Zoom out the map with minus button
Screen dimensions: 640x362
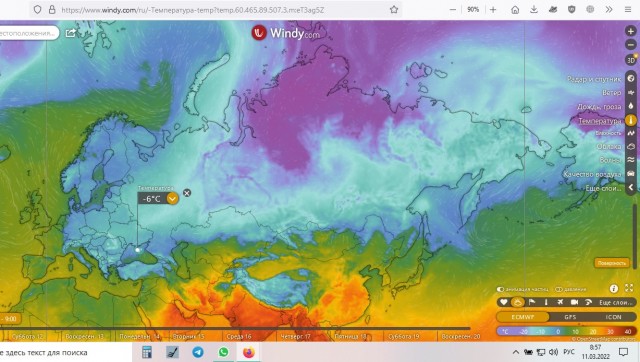click(x=631, y=44)
